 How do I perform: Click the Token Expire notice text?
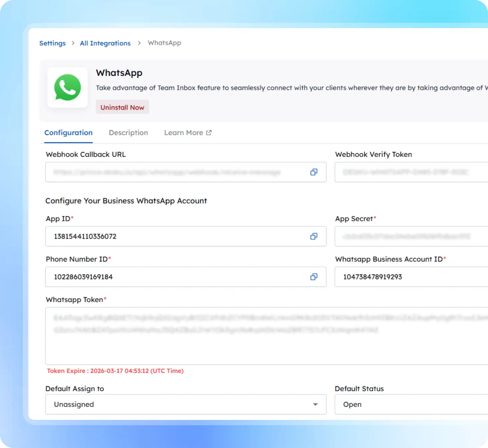click(115, 371)
